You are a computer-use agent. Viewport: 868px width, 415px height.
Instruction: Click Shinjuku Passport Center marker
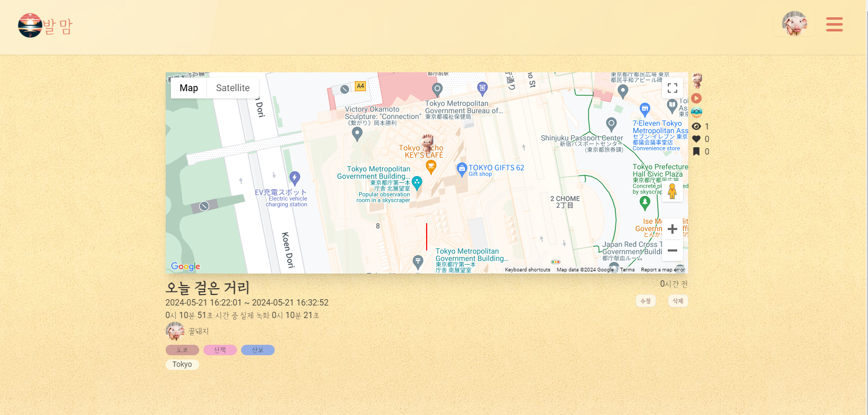tap(611, 124)
